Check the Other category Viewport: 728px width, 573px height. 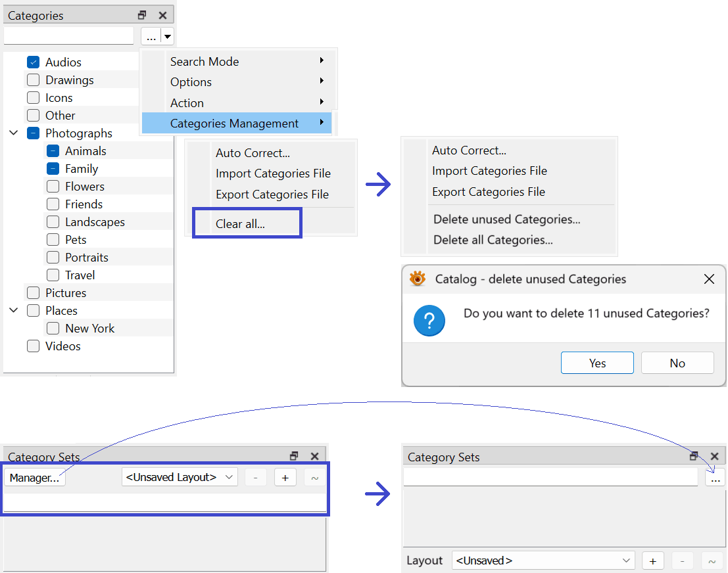(x=33, y=115)
